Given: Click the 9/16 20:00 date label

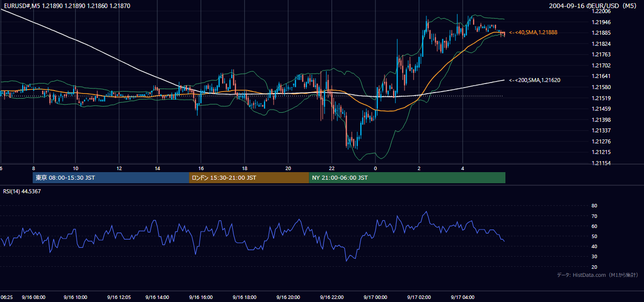Looking at the screenshot, I should (288, 297).
